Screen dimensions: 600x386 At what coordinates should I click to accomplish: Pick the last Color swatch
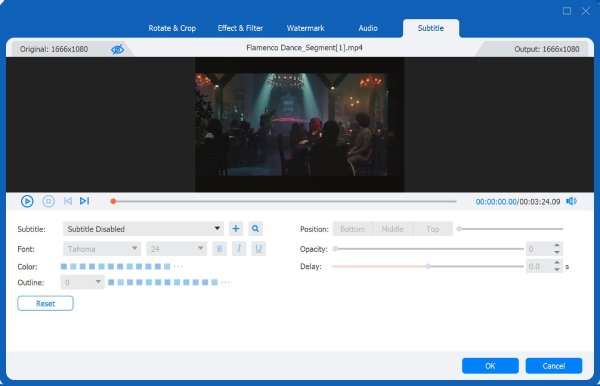click(x=167, y=266)
